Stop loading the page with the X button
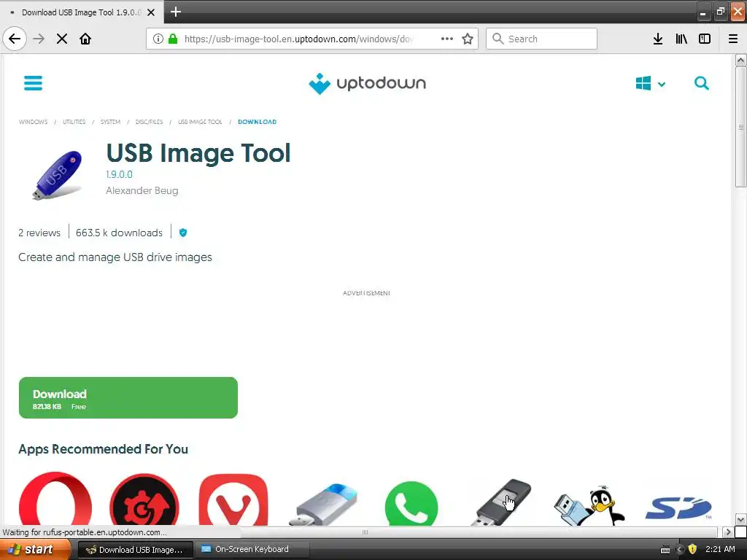This screenshot has height=560, width=747. 62,39
